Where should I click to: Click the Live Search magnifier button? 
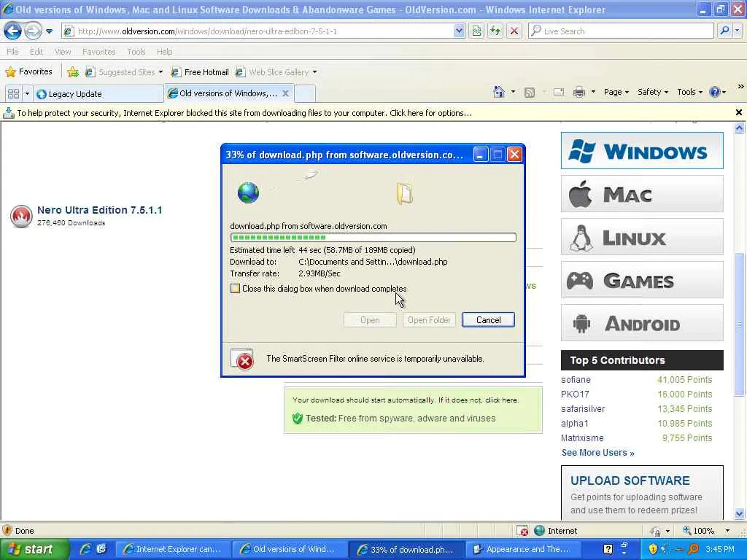(x=724, y=31)
